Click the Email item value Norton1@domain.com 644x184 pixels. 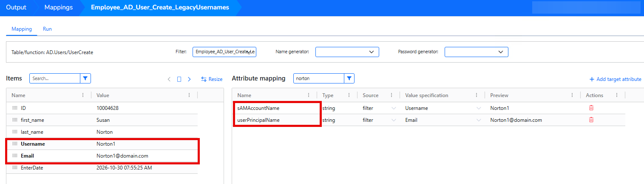122,156
